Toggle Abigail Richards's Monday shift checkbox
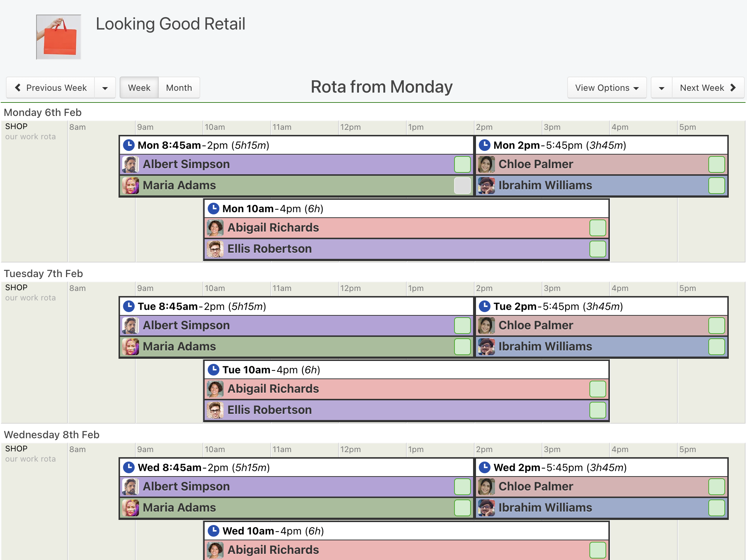Screen dimensions: 747x560 click(598, 228)
